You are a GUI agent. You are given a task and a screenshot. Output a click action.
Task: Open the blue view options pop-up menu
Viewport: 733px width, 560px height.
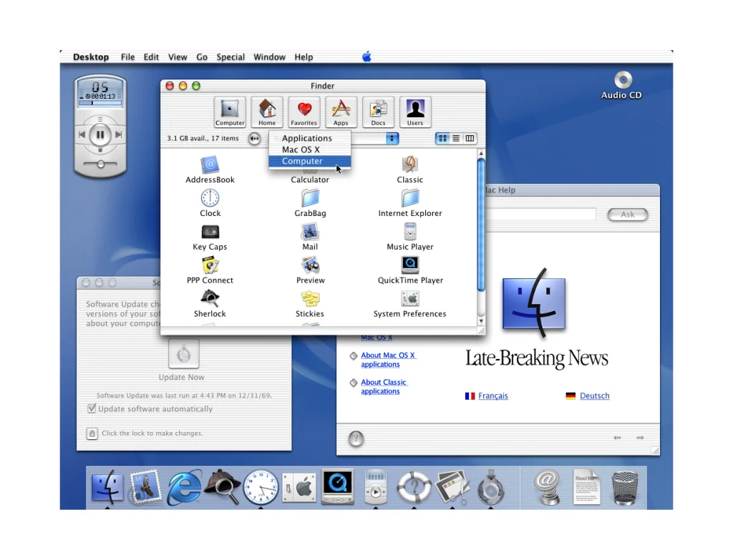coord(392,137)
